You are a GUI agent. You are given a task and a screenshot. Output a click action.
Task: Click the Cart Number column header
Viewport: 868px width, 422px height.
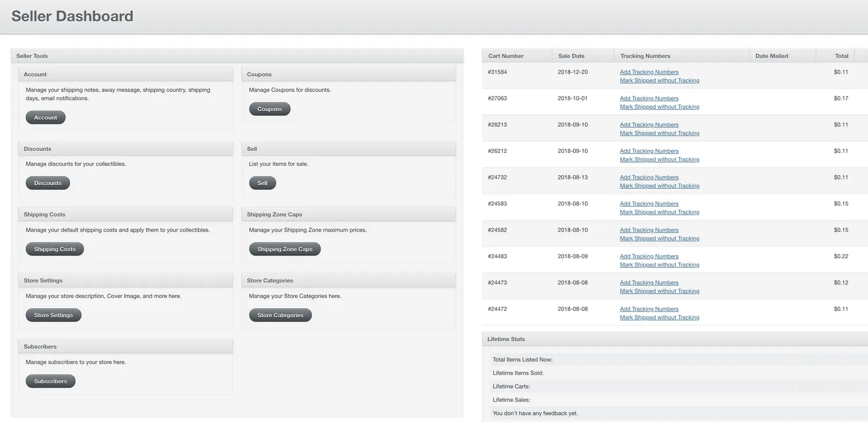[506, 56]
